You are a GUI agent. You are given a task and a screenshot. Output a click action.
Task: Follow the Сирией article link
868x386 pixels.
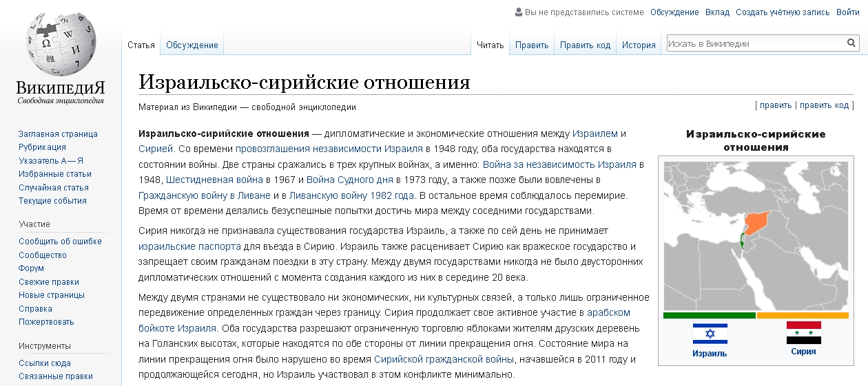tap(155, 149)
